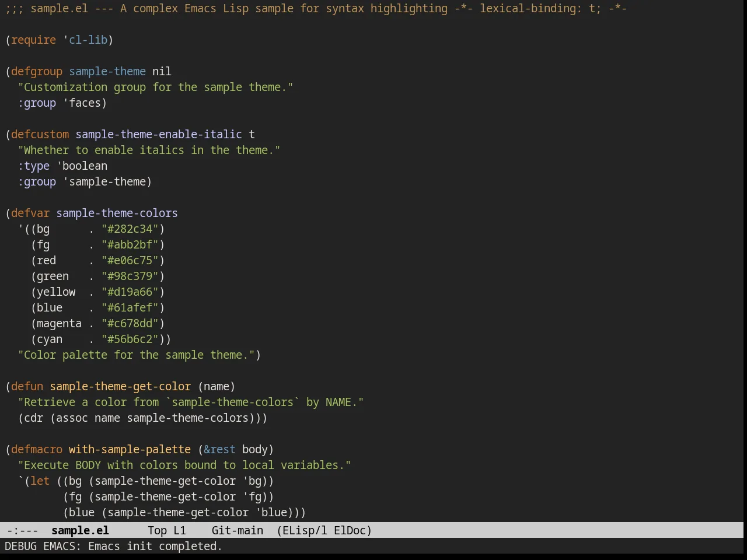Click 'sample-theme-colors' after defvar

click(117, 213)
